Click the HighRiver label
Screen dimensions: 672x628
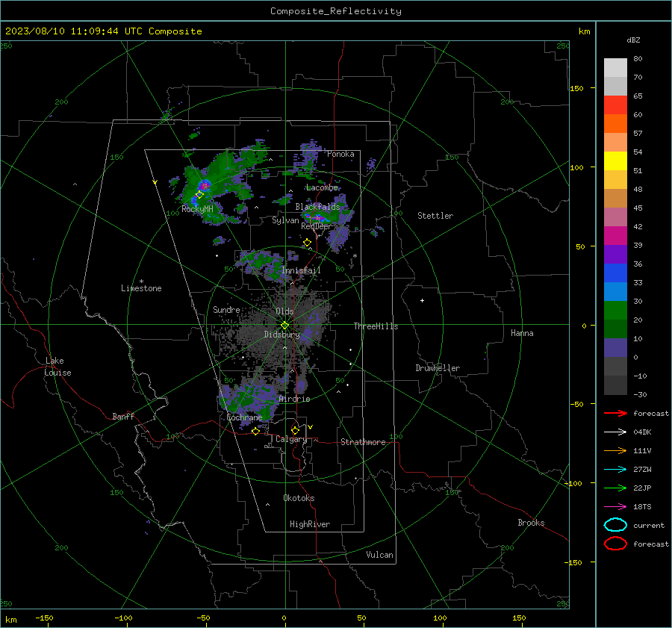[x=310, y=524]
